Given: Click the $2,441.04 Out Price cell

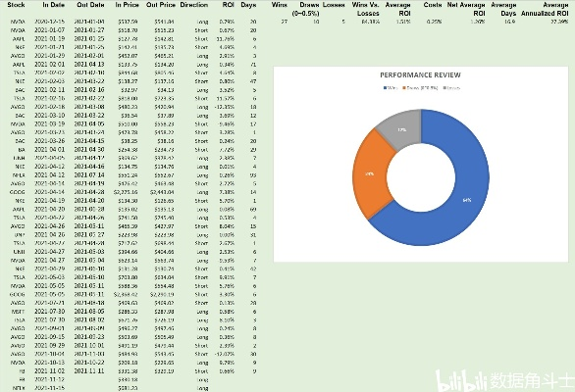Looking at the screenshot, I should (162, 192).
